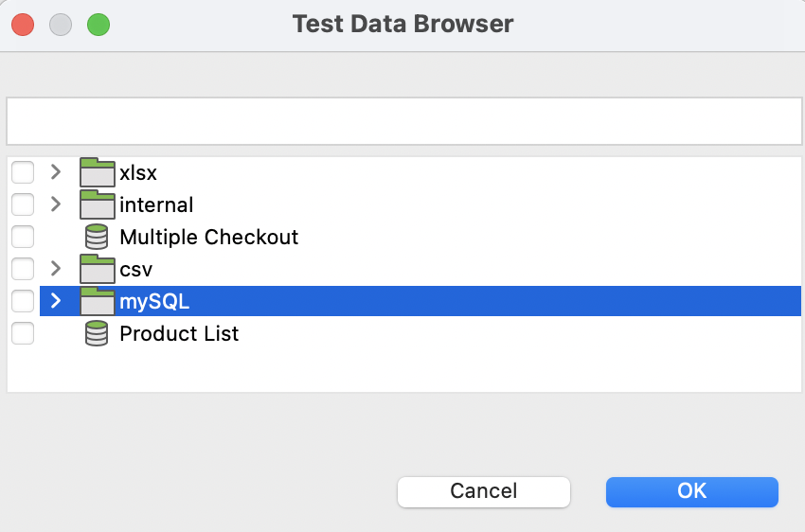
Task: Check the Multiple Checkout checkbox
Action: coord(23,237)
